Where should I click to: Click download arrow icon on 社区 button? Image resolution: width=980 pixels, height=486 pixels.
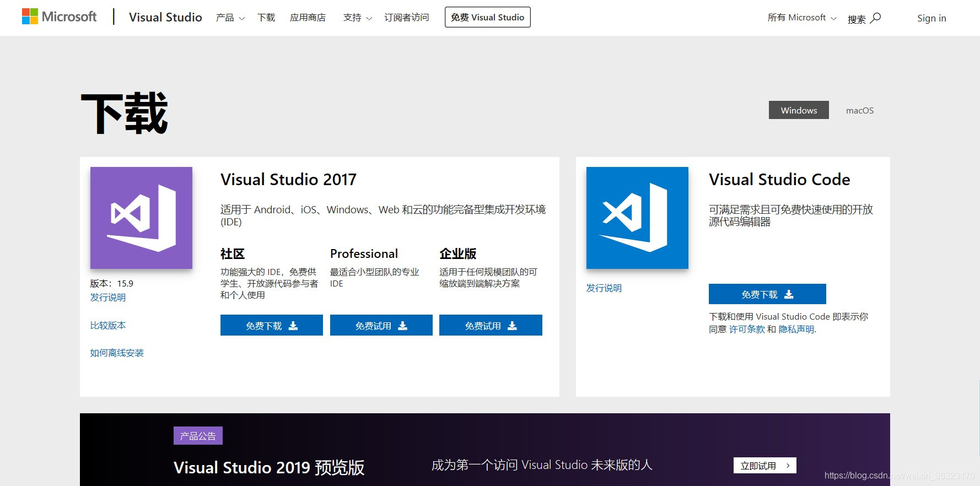(293, 326)
